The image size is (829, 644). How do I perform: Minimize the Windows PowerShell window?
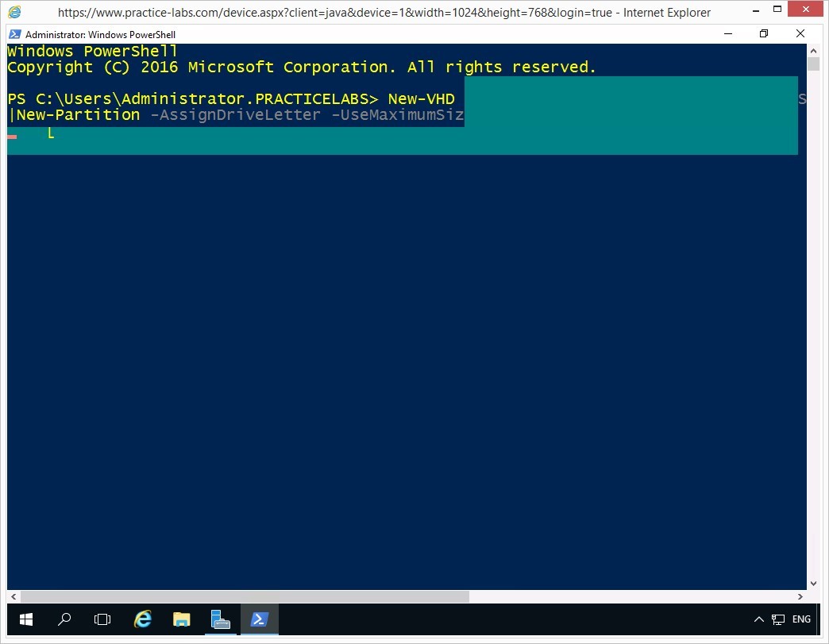point(728,34)
